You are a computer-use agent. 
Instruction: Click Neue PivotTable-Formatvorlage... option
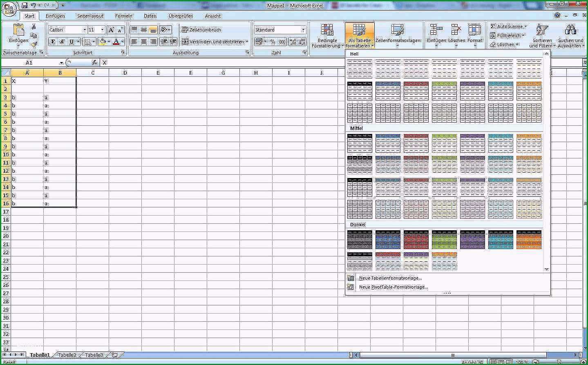tap(393, 287)
